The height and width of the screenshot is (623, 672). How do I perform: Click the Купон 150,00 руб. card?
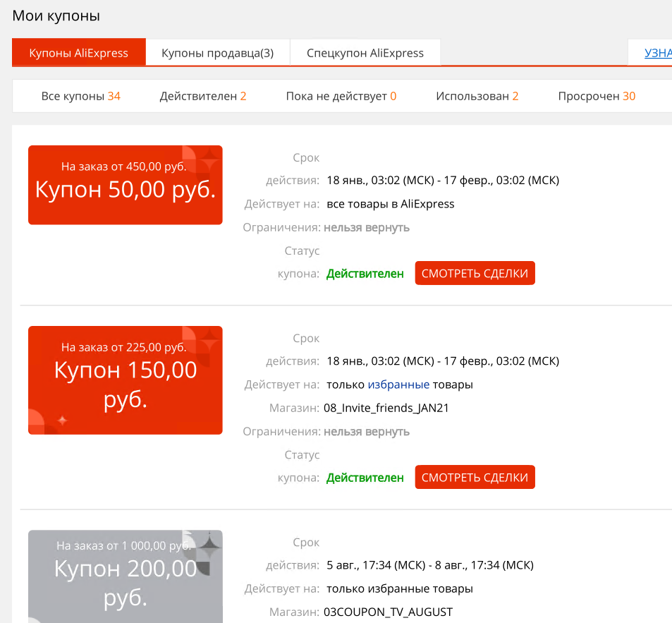[x=125, y=380]
